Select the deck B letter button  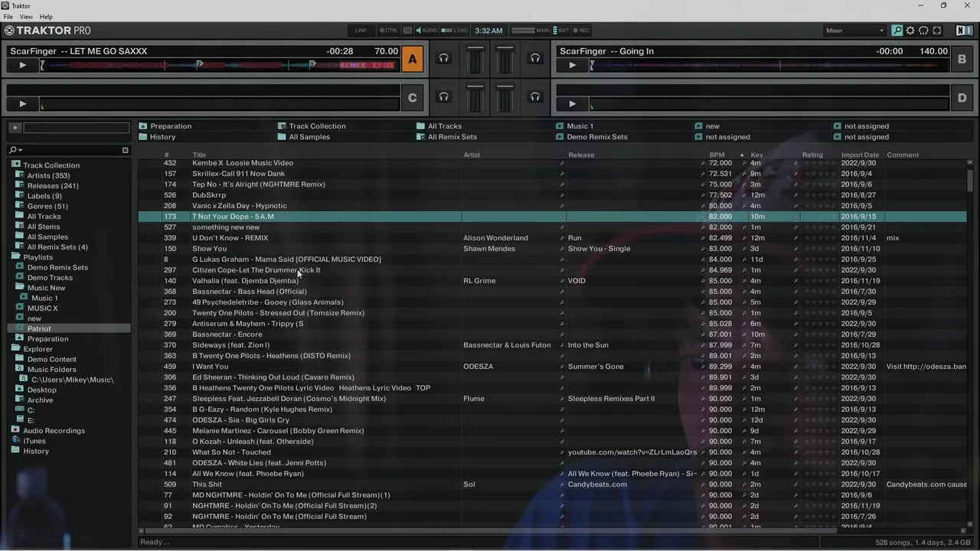[x=962, y=59]
